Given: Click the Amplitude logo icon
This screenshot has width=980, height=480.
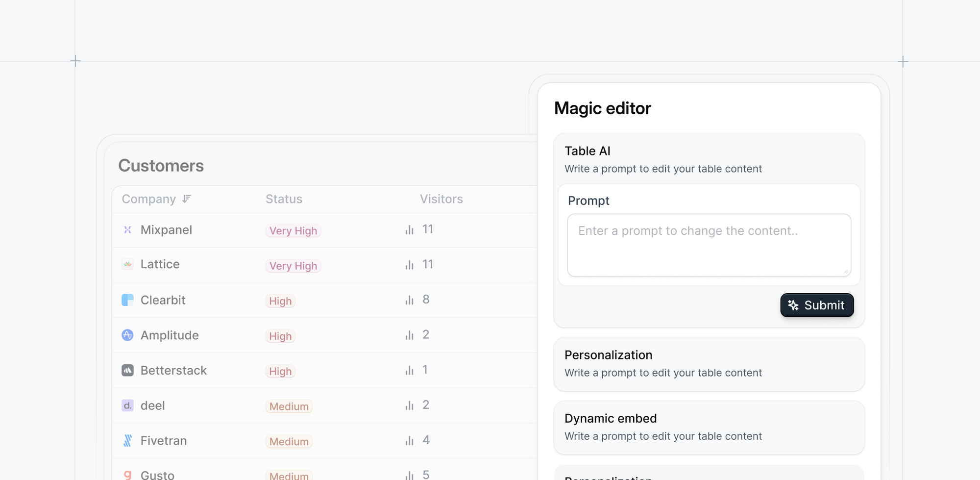Looking at the screenshot, I should pos(127,335).
